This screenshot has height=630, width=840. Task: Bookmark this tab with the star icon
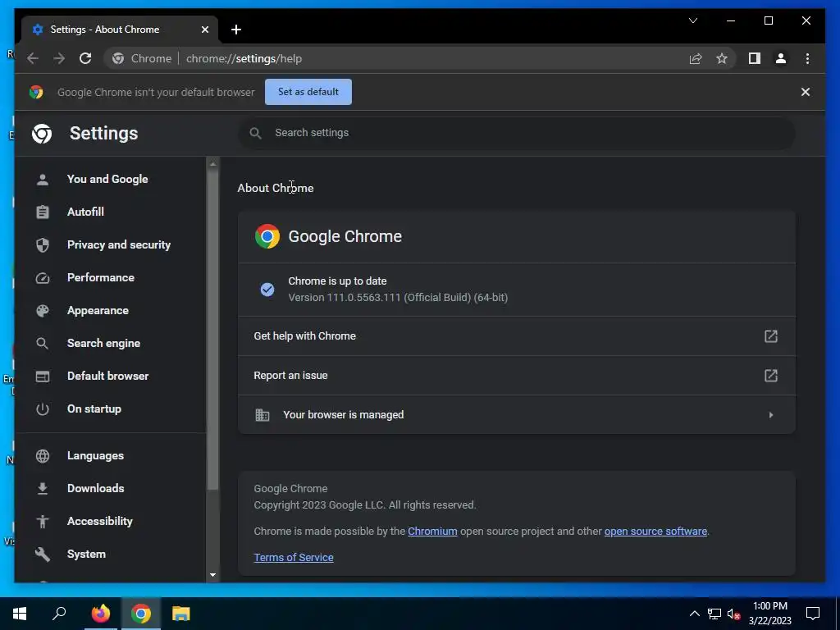point(722,58)
